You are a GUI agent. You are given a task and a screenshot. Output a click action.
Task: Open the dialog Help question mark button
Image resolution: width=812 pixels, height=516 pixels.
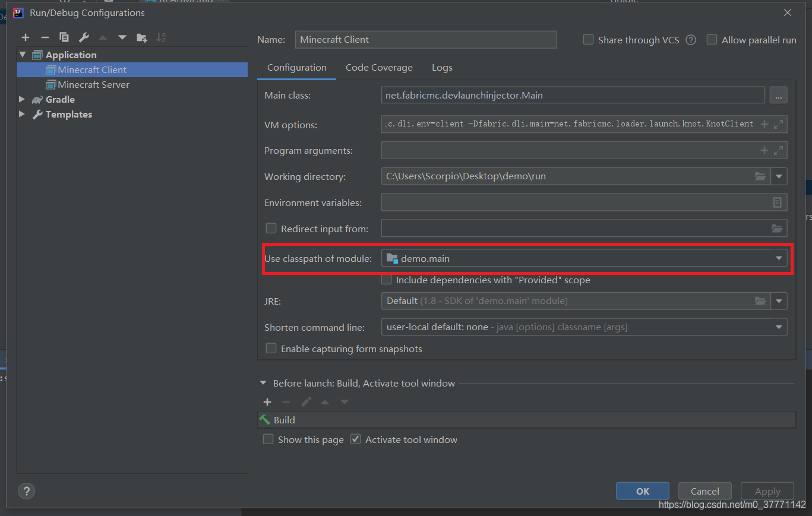(26, 491)
